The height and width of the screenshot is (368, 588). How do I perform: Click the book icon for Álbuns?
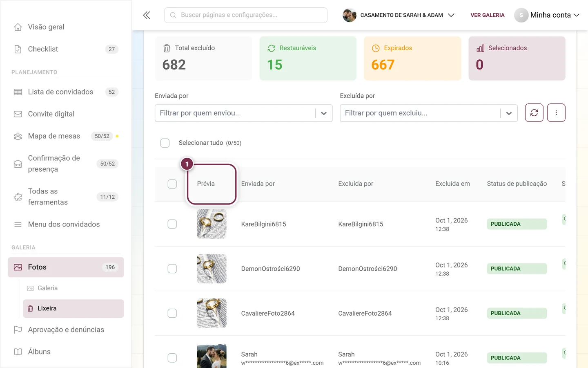tap(18, 352)
